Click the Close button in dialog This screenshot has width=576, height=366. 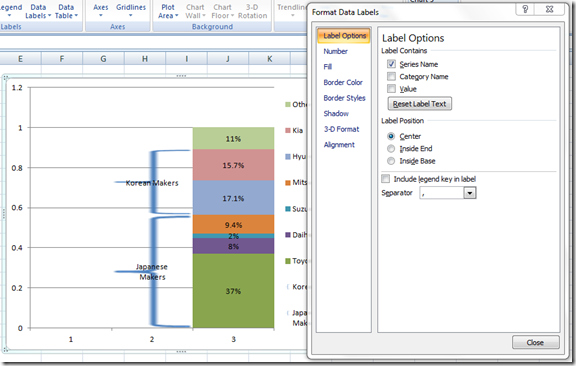535,342
